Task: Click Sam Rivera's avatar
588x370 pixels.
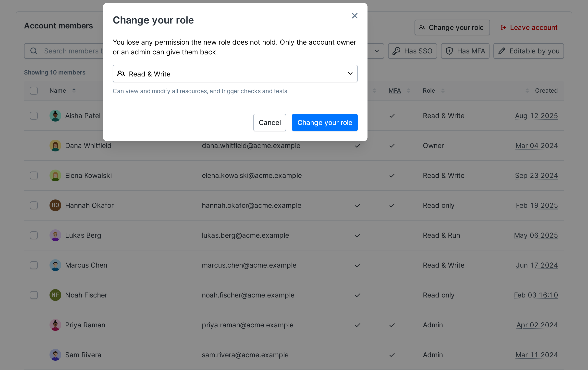Action: pyautogui.click(x=55, y=355)
